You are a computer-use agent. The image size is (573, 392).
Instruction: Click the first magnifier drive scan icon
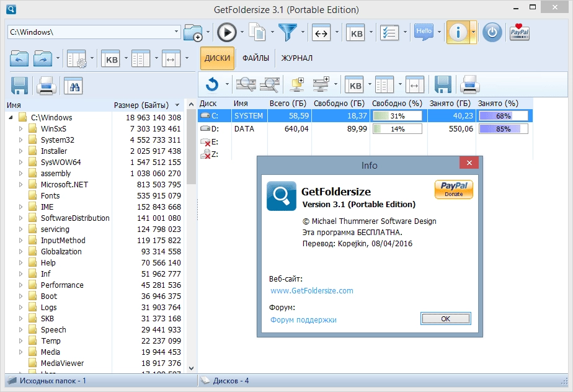click(246, 84)
